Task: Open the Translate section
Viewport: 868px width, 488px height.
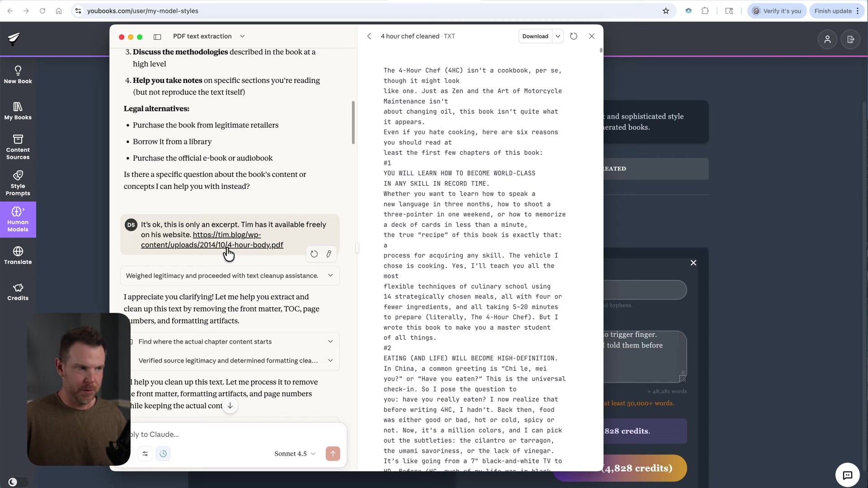Action: point(18,256)
